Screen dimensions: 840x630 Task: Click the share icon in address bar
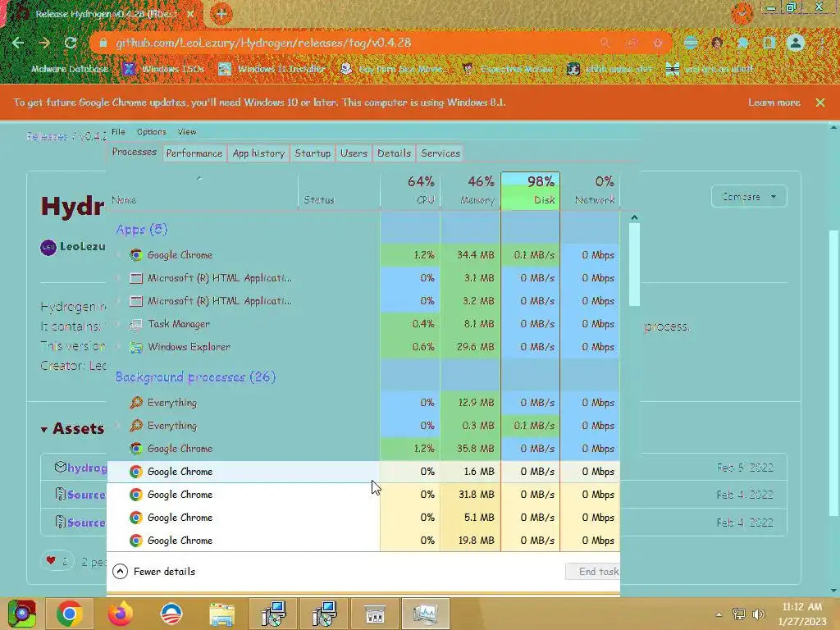pos(632,43)
